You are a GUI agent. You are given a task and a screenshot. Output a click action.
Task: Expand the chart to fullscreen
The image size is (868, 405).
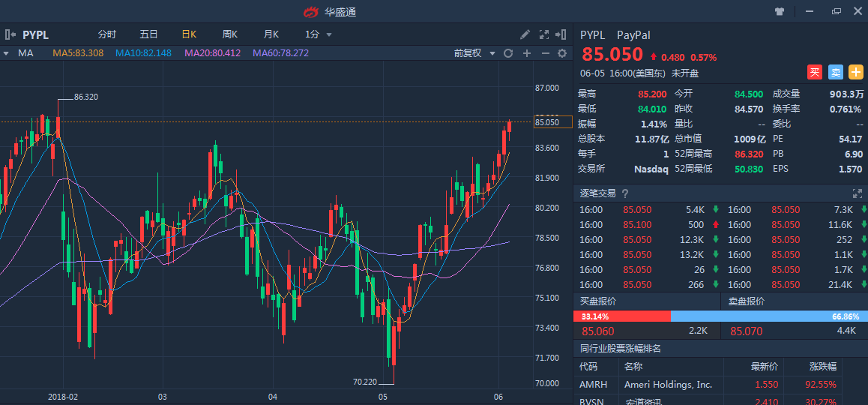click(x=544, y=34)
